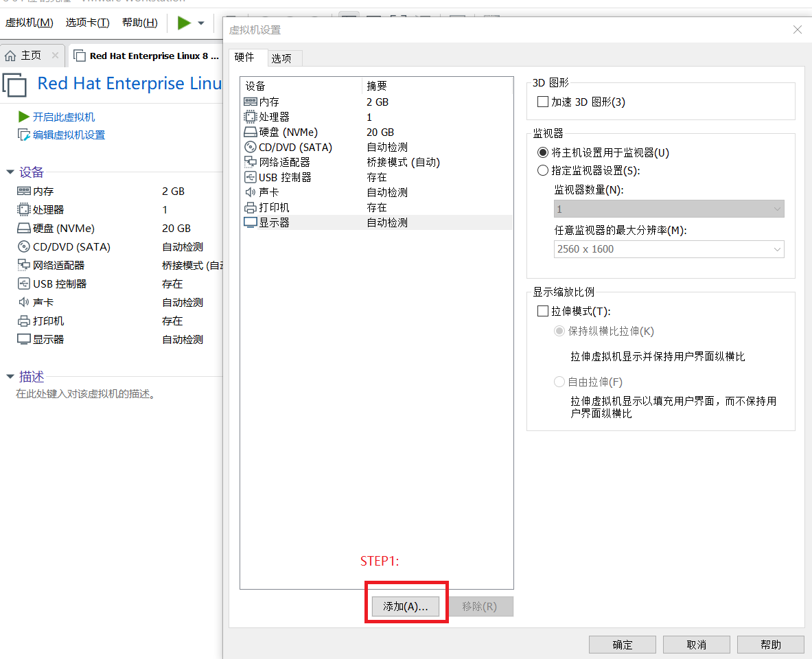Switch to the 主页 tab

(31, 55)
